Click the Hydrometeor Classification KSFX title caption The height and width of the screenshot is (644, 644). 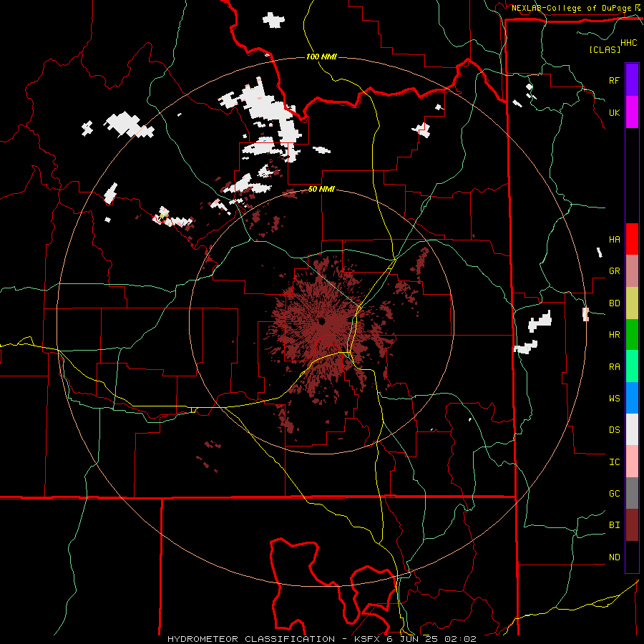pos(321,639)
